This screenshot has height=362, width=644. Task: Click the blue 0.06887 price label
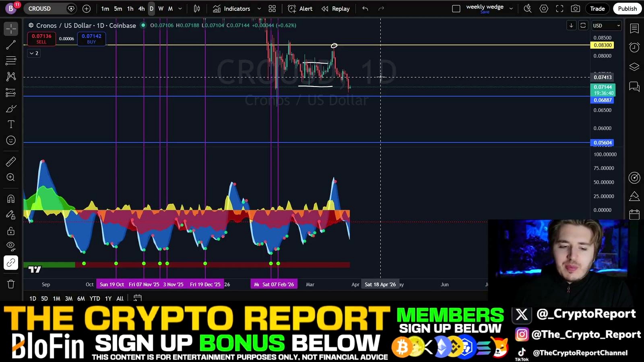point(603,100)
